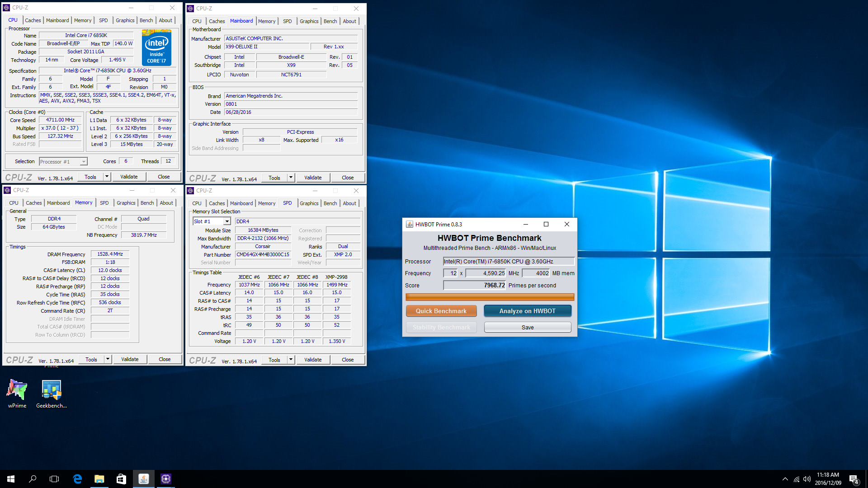Select the Java HWBOT Prime taskbar icon
The width and height of the screenshot is (868, 488).
click(x=144, y=479)
